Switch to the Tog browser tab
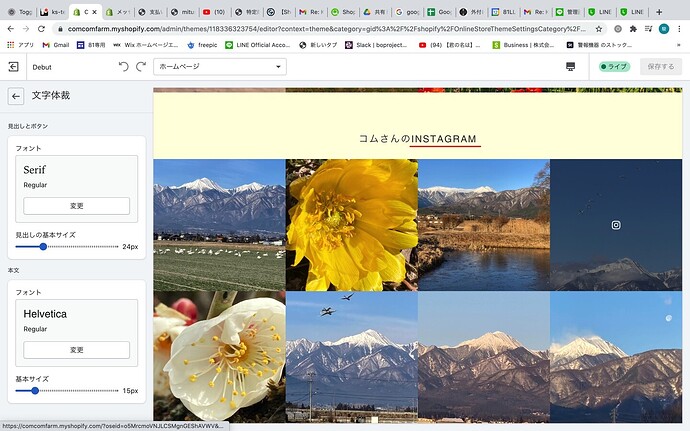 coord(20,12)
